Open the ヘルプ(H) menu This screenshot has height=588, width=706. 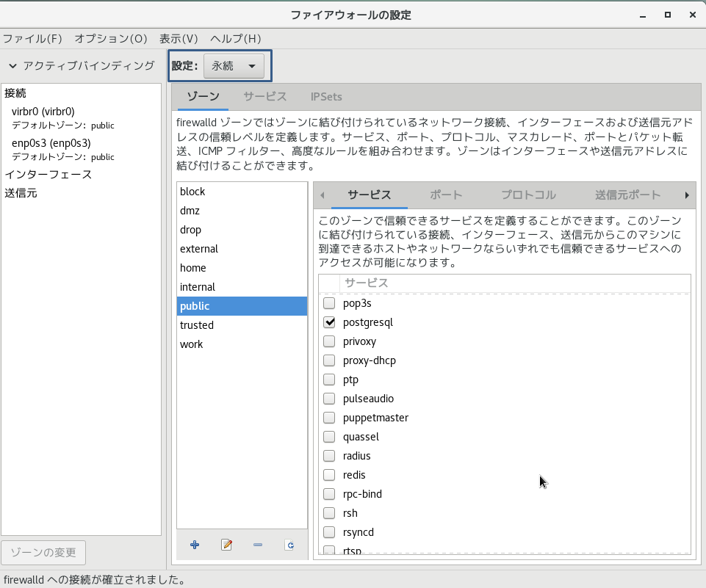(236, 39)
